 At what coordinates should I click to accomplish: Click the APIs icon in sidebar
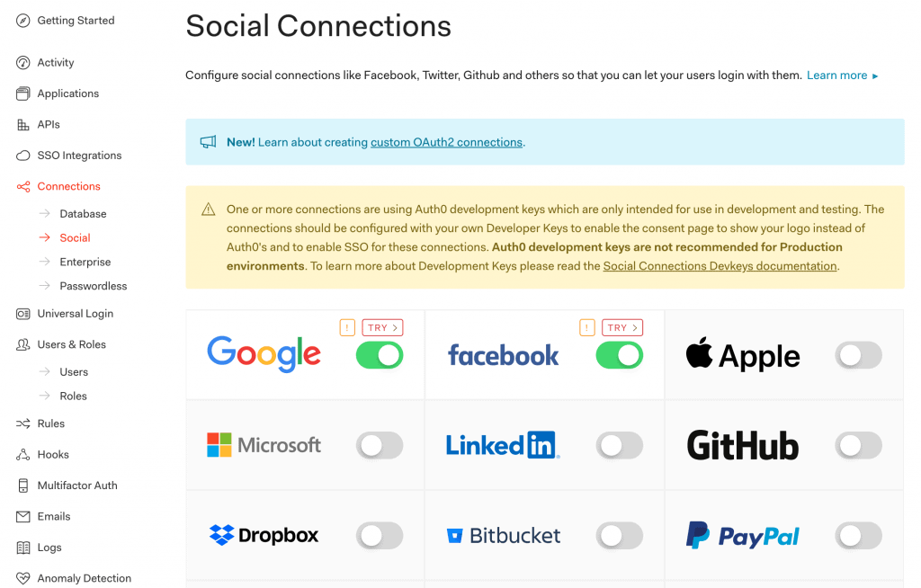[x=23, y=125]
